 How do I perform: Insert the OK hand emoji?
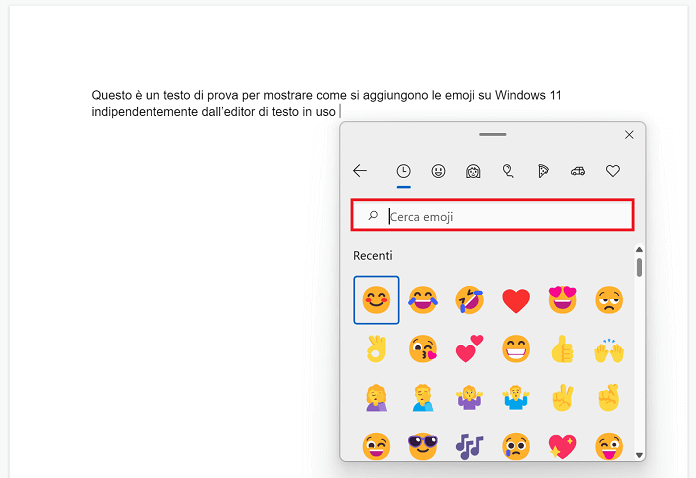coord(376,349)
